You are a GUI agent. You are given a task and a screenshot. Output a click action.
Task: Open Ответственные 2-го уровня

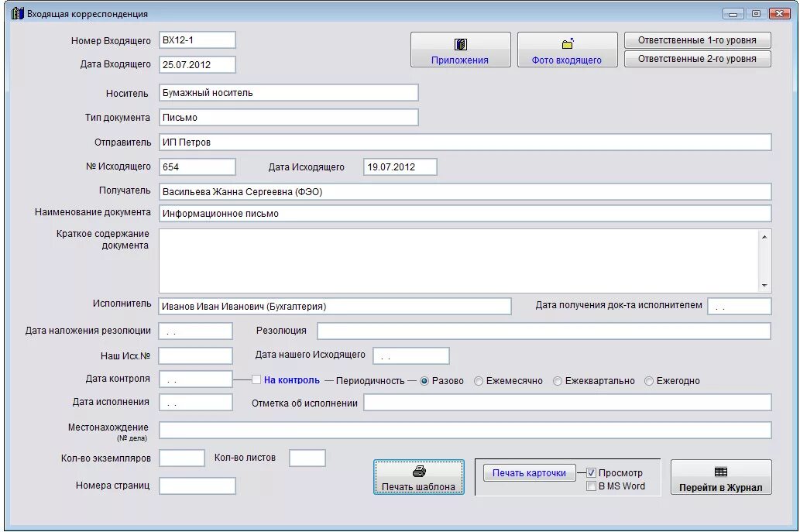tap(697, 59)
